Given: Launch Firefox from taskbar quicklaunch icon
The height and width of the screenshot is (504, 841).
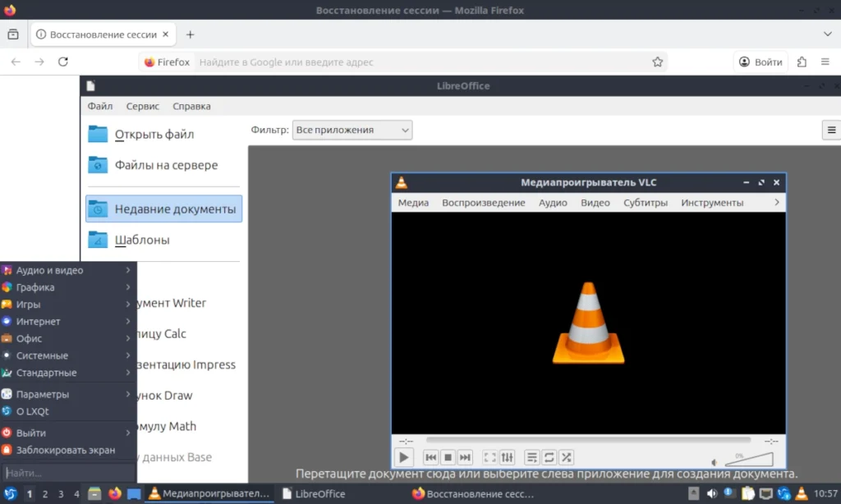Looking at the screenshot, I should [115, 494].
